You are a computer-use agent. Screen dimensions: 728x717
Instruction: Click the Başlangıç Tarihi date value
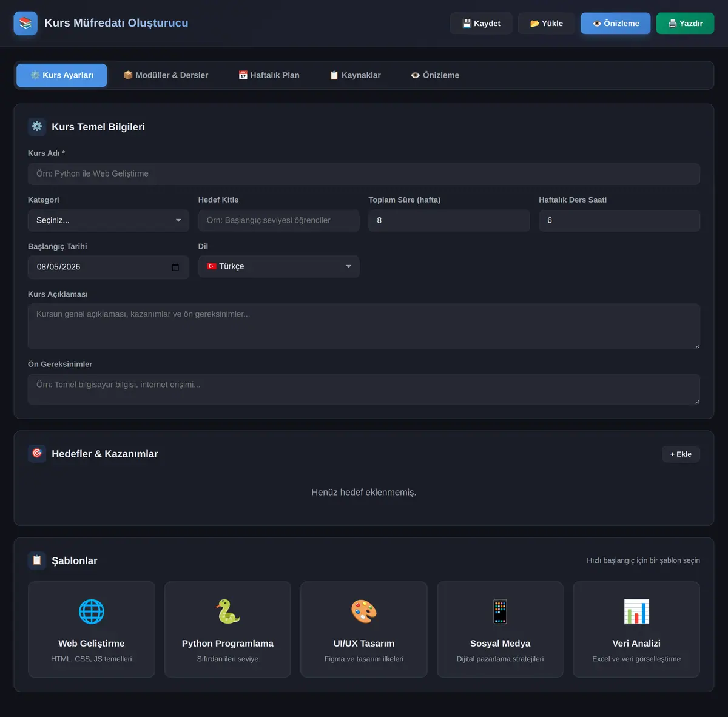pos(59,267)
